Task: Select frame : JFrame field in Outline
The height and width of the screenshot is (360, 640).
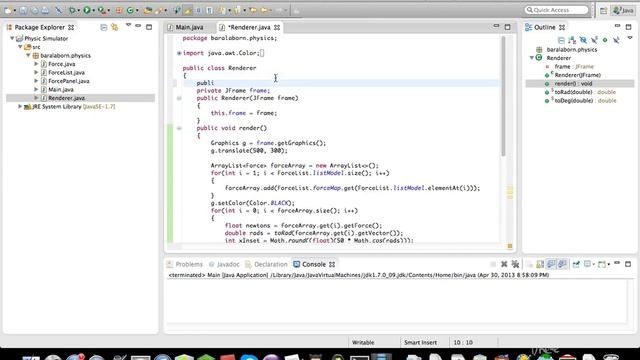Action: 574,67
